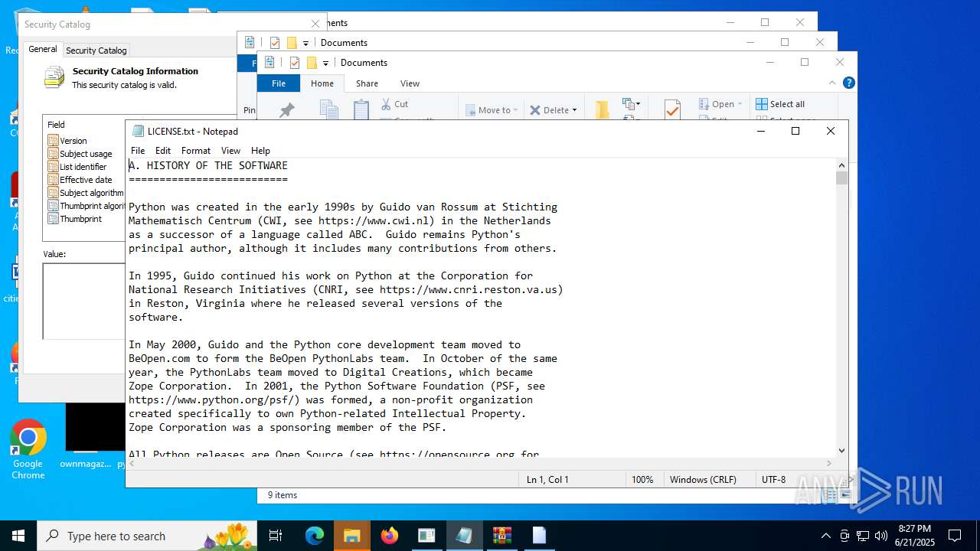
Task: Switch to Explorer View ribbon tab
Action: (x=410, y=83)
